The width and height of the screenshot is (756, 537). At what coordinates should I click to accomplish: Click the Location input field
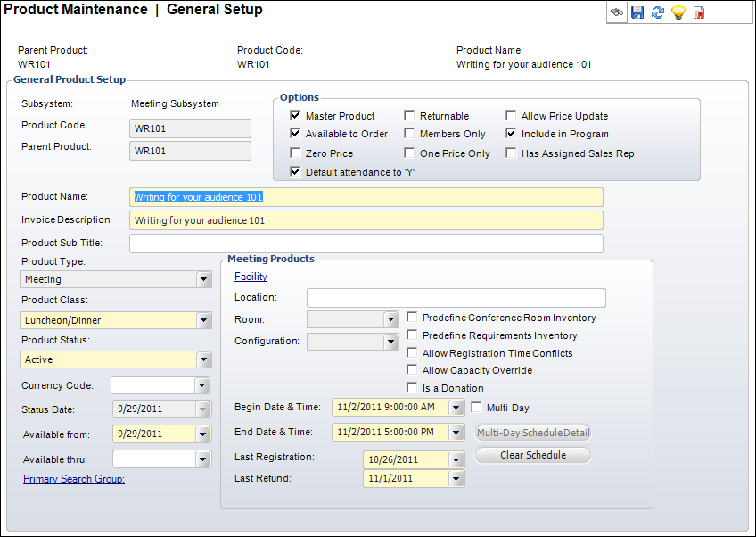click(456, 298)
